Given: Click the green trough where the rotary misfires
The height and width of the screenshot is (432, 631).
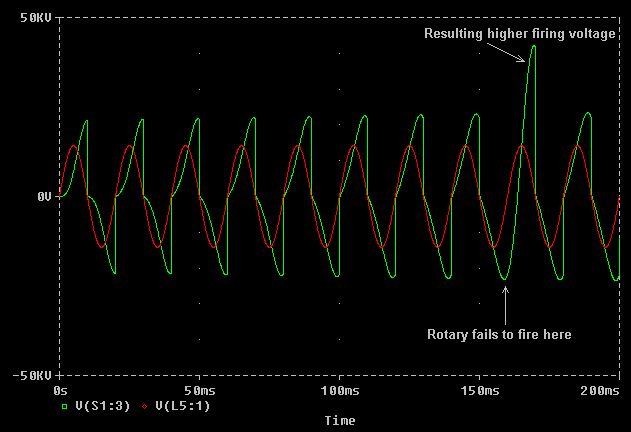Looking at the screenshot, I should point(505,279).
